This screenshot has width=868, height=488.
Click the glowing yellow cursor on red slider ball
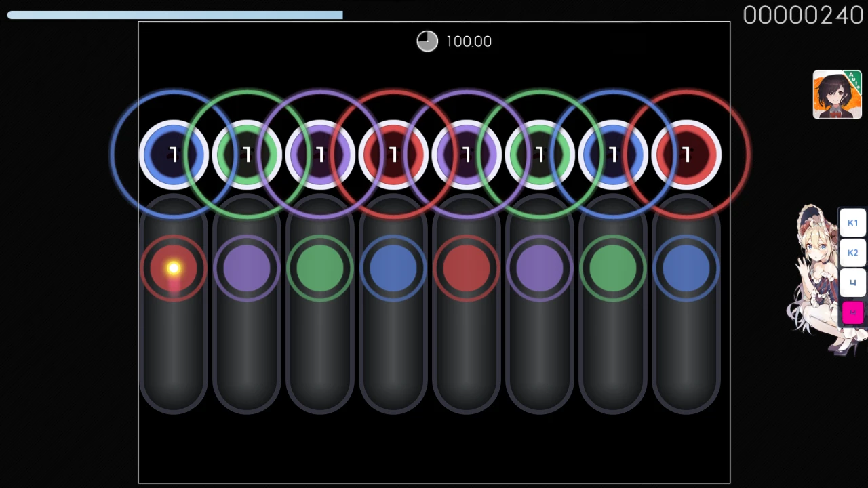[174, 268]
